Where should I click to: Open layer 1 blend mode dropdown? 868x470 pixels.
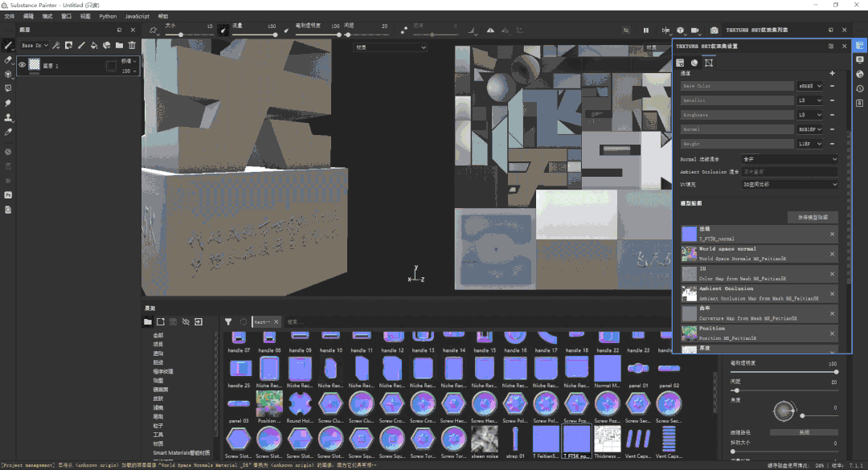point(129,61)
